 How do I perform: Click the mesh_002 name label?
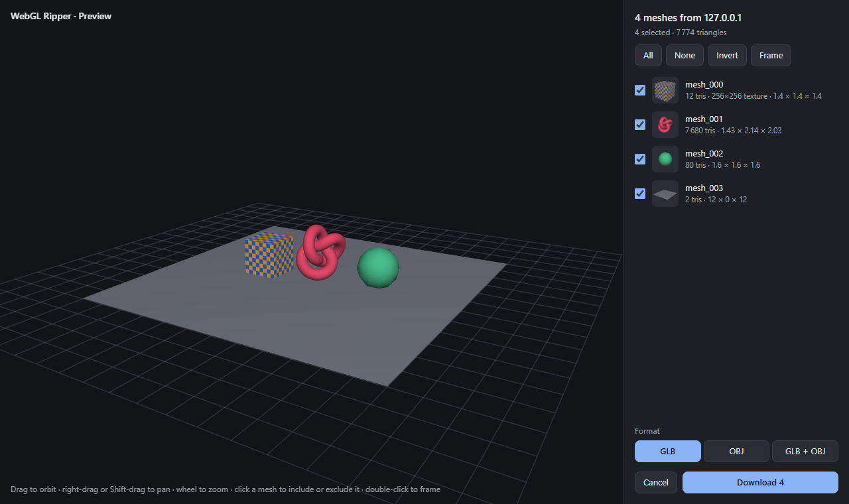(x=704, y=153)
